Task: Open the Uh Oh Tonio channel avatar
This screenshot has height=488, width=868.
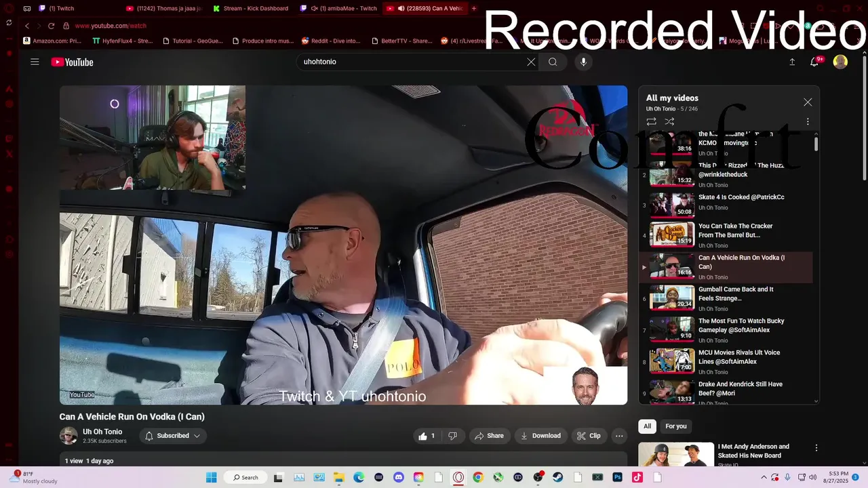Action: tap(68, 436)
